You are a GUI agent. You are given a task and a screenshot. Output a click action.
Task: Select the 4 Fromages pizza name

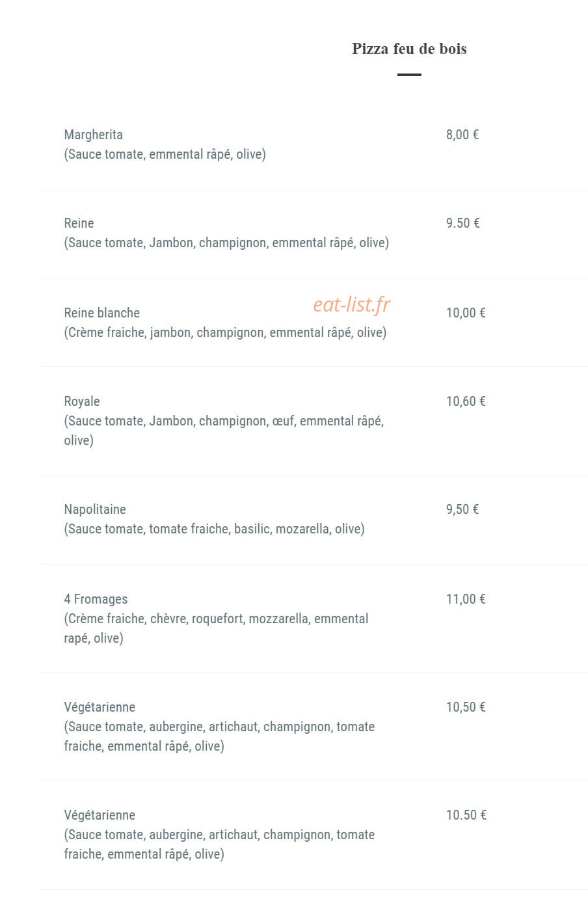[96, 599]
